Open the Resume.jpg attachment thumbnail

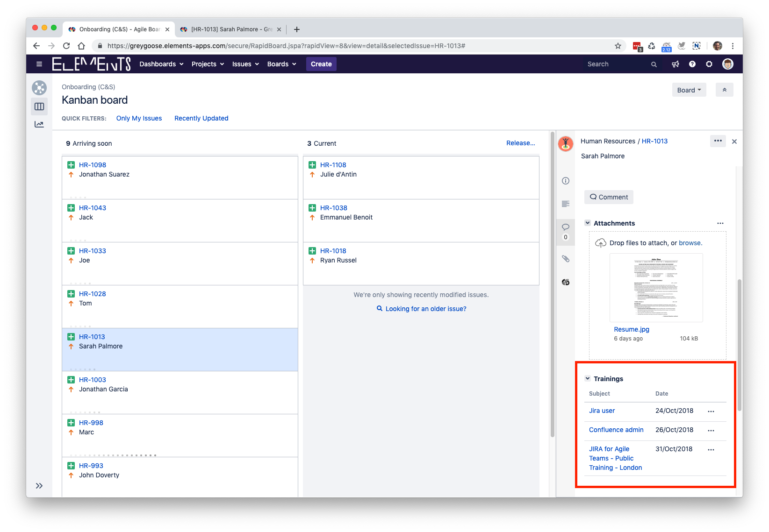(656, 288)
